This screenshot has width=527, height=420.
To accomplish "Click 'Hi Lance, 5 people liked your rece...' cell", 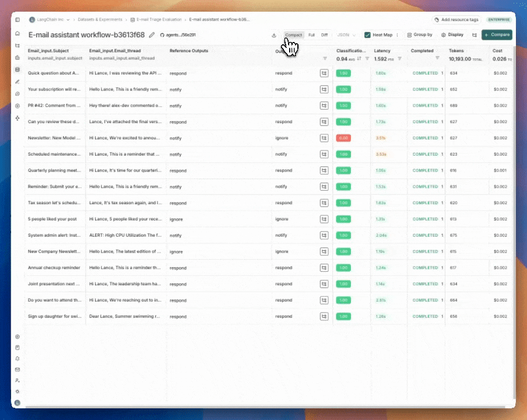I will 125,219.
